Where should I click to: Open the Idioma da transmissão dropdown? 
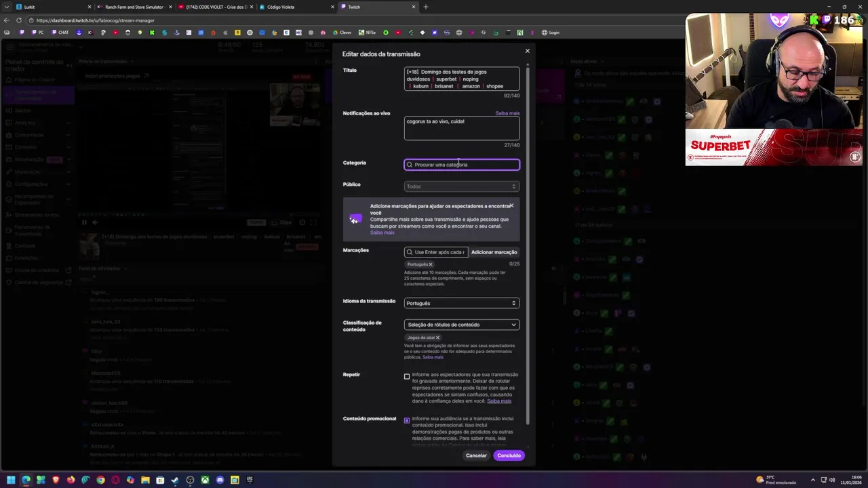tap(462, 303)
